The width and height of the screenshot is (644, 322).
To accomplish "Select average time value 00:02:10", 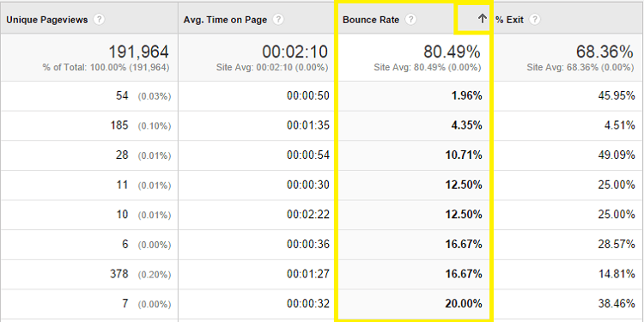I will tap(295, 52).
